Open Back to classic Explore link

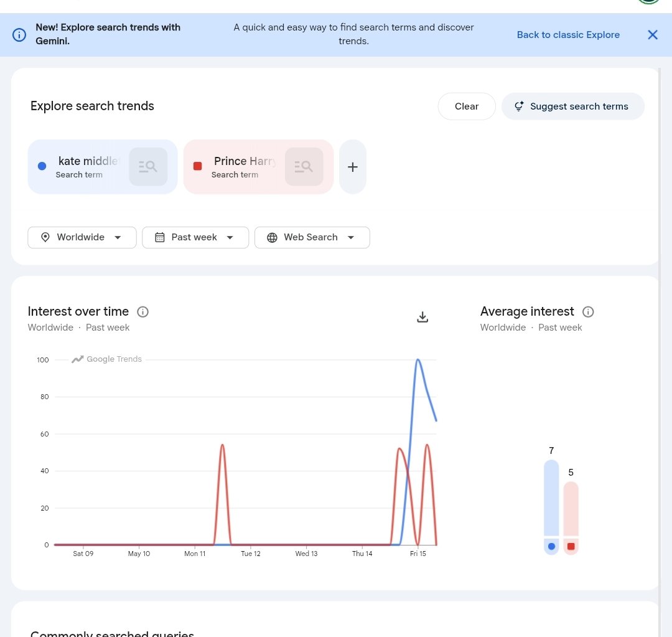pyautogui.click(x=568, y=35)
